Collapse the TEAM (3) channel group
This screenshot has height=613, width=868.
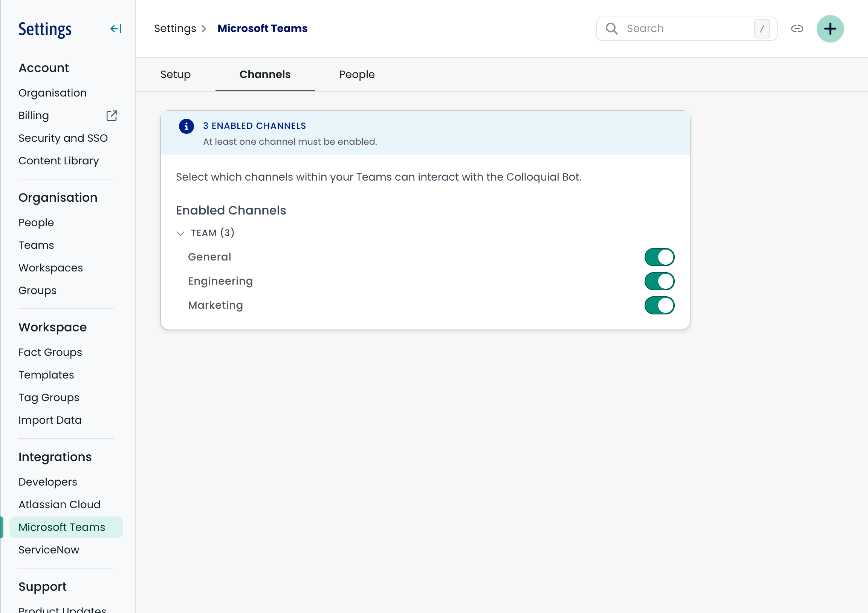click(x=180, y=233)
